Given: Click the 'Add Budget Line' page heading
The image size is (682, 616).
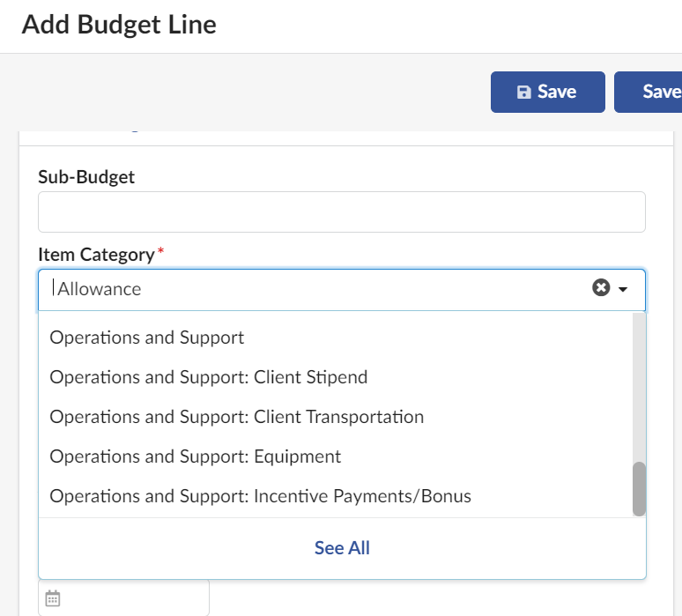Looking at the screenshot, I should [119, 25].
